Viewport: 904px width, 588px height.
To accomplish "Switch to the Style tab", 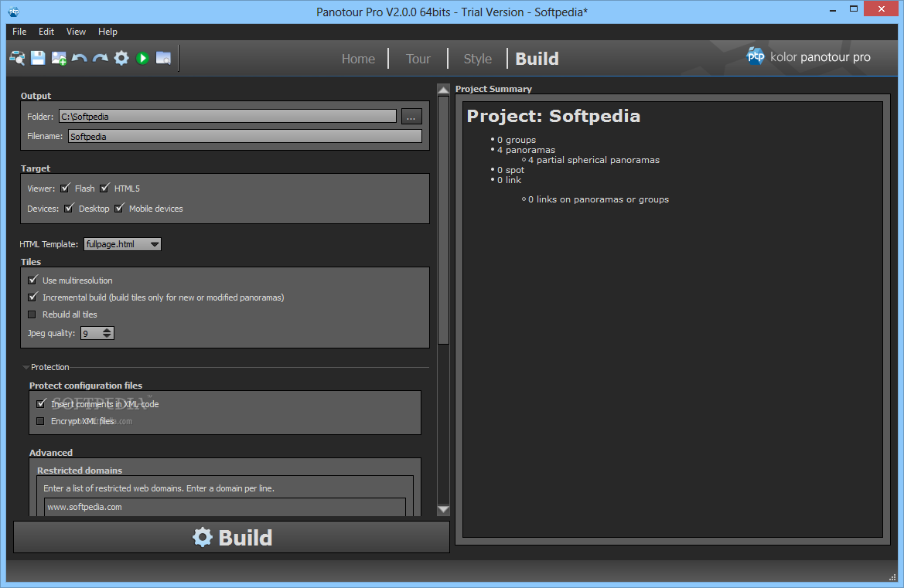I will (477, 59).
